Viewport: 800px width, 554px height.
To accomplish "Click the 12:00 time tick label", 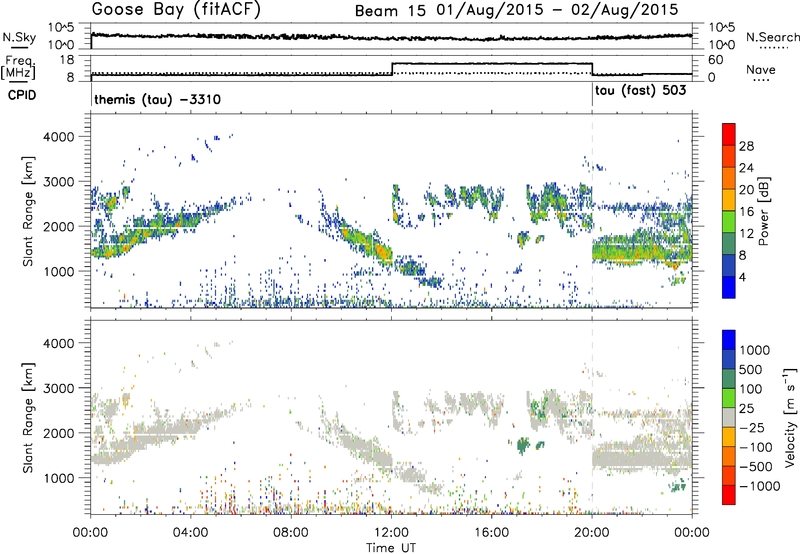I will pos(391,533).
